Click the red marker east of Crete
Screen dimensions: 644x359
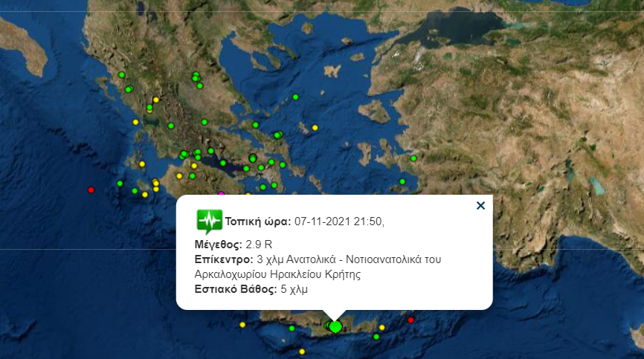(410, 320)
